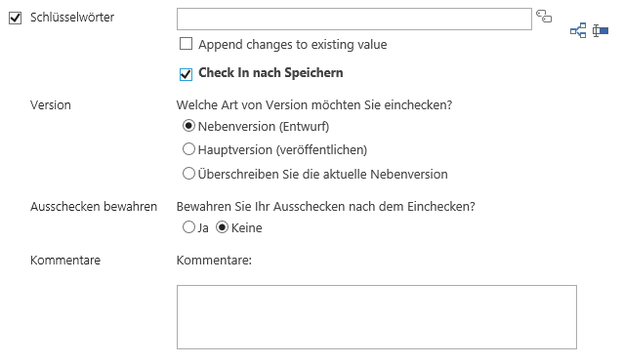623x364 pixels.
Task: Click the Überschreiben Sie die aktuelle Nebenversion text
Action: click(x=322, y=175)
